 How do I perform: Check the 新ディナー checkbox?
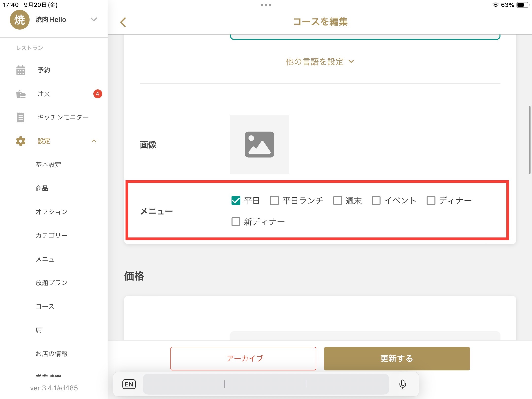(236, 222)
